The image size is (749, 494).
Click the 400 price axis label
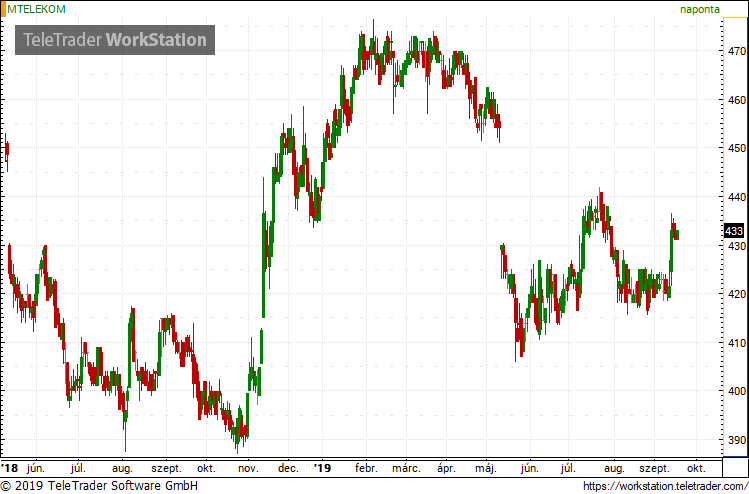coord(736,391)
